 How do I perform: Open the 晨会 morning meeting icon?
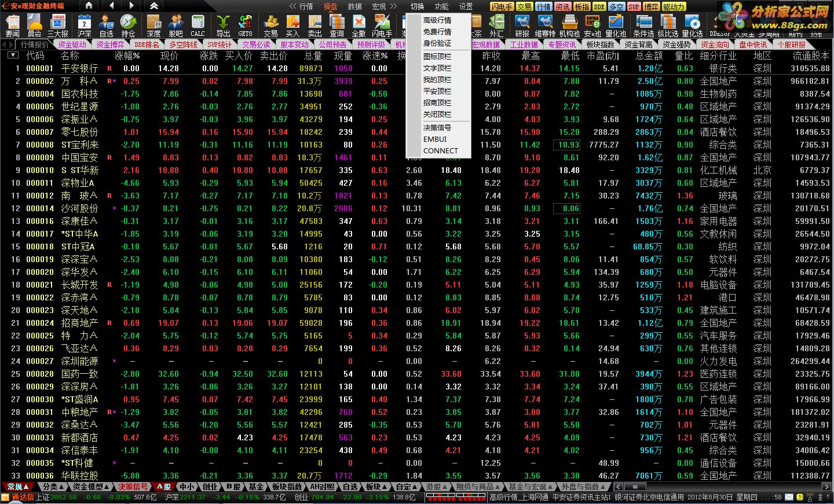pyautogui.click(x=35, y=26)
